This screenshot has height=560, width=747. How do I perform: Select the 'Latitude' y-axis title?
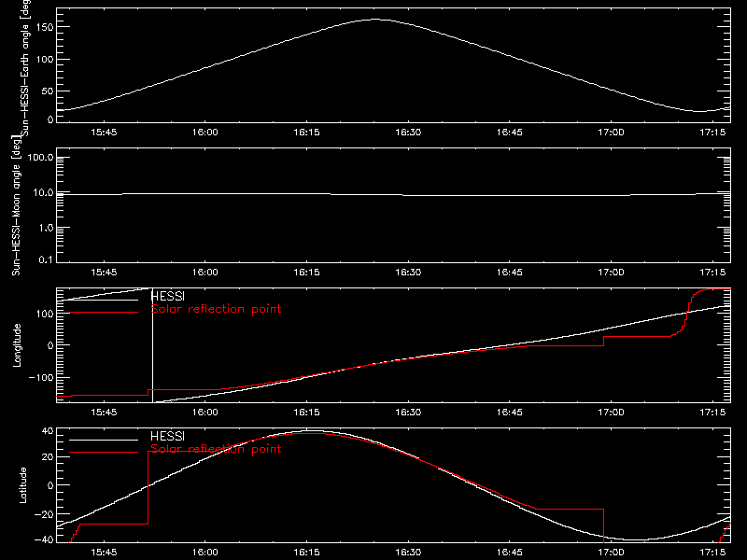coord(22,485)
